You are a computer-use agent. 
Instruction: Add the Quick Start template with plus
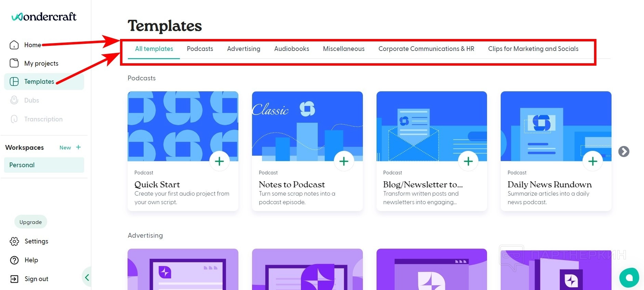click(x=220, y=161)
